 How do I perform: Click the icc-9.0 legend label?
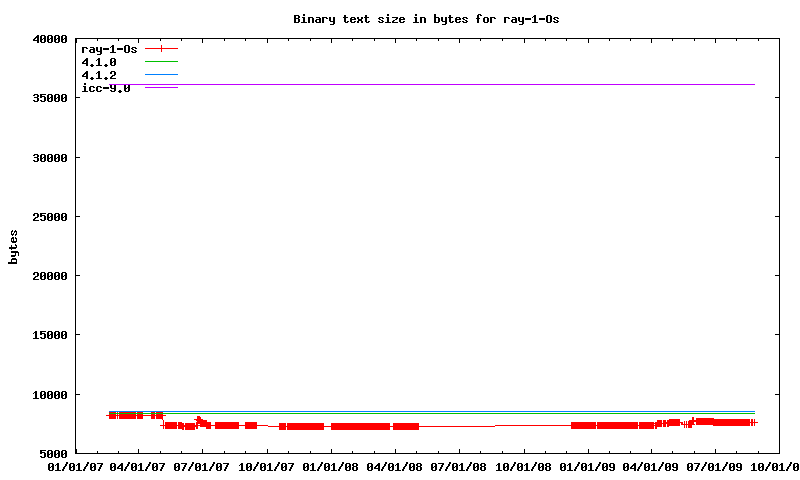(x=105, y=88)
